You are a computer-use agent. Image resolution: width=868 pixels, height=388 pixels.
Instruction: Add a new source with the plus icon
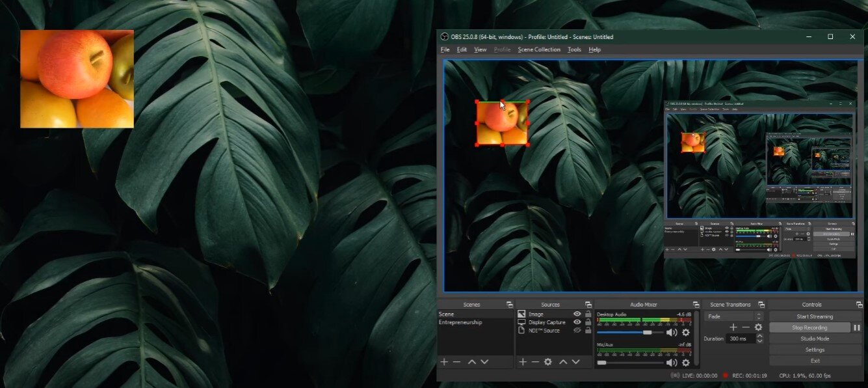[523, 362]
